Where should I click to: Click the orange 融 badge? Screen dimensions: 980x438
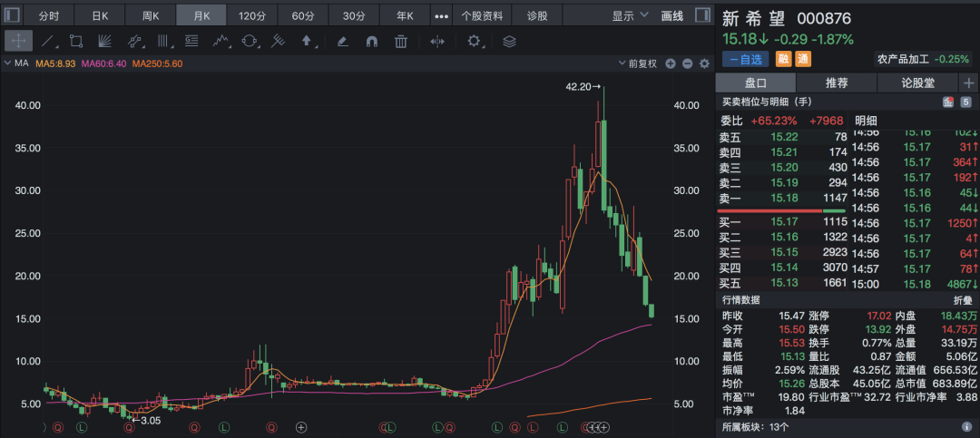(x=783, y=59)
